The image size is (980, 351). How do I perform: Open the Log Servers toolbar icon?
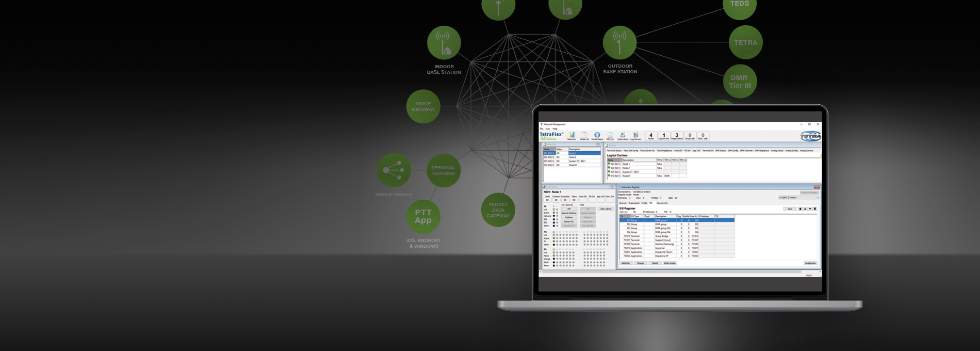click(x=635, y=136)
